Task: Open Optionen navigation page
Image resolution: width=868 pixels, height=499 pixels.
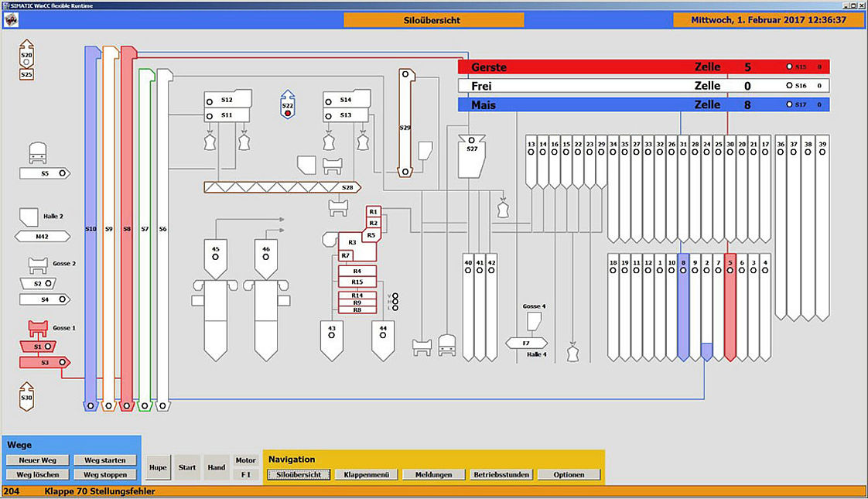Action: pos(569,475)
